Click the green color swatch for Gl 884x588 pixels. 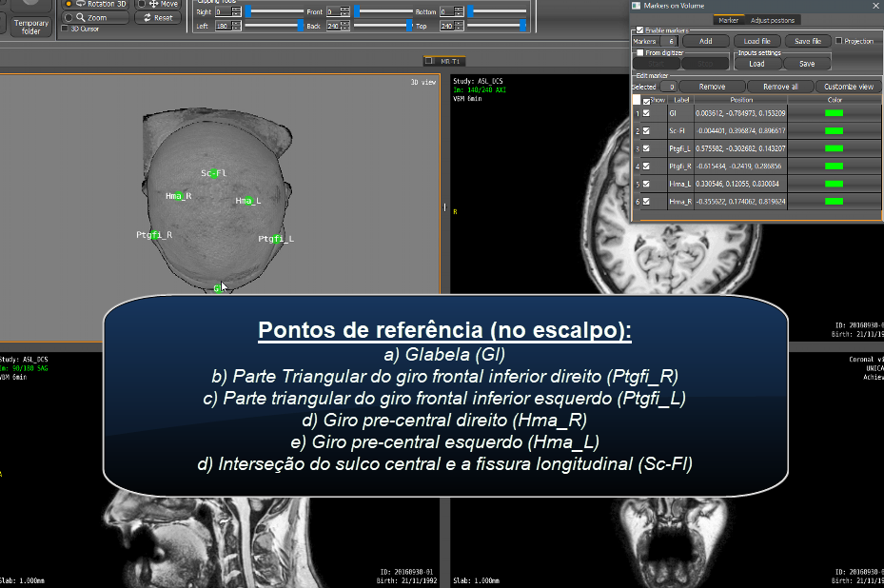[x=834, y=113]
